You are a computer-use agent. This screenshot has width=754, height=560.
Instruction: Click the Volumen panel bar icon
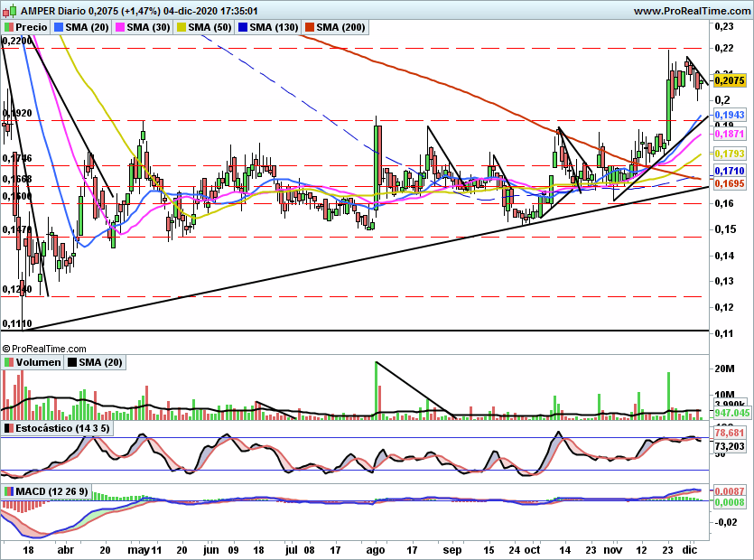coord(9,362)
